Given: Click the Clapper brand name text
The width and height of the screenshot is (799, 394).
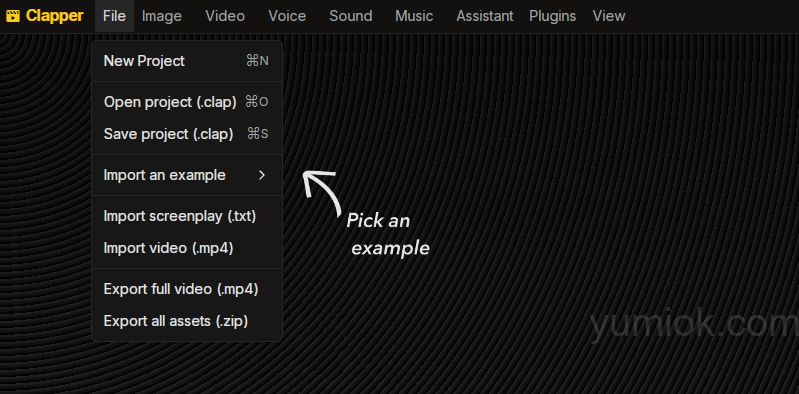Looking at the screenshot, I should point(55,16).
